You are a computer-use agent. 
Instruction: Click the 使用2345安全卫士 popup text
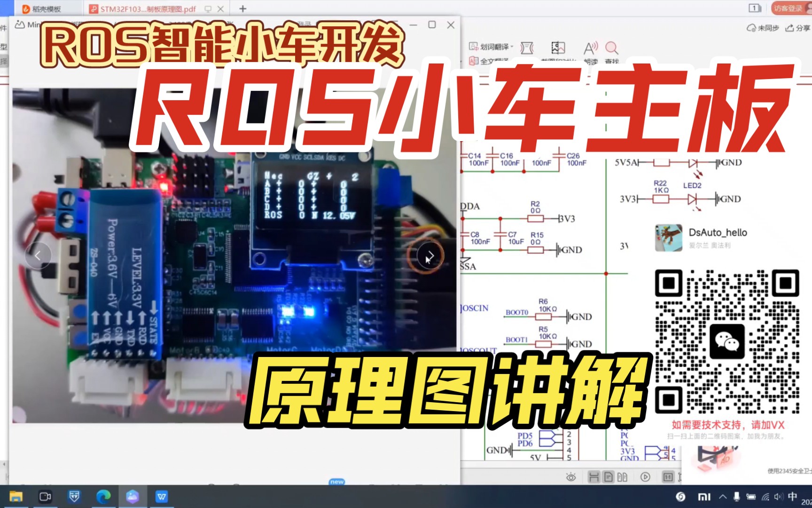click(789, 471)
